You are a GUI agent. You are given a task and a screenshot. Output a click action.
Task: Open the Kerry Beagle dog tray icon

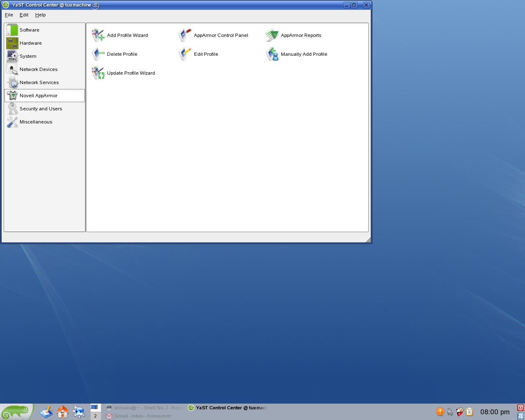coord(460,411)
